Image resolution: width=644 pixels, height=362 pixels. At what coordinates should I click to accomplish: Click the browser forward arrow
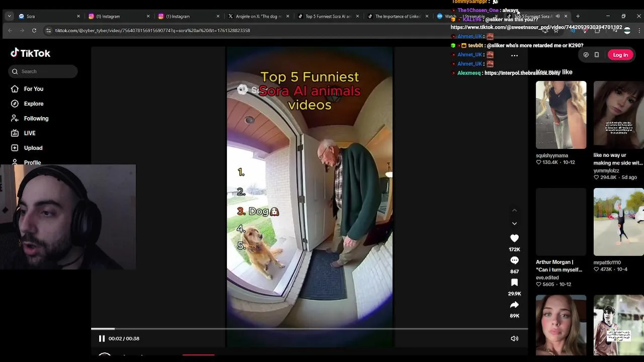point(22,30)
